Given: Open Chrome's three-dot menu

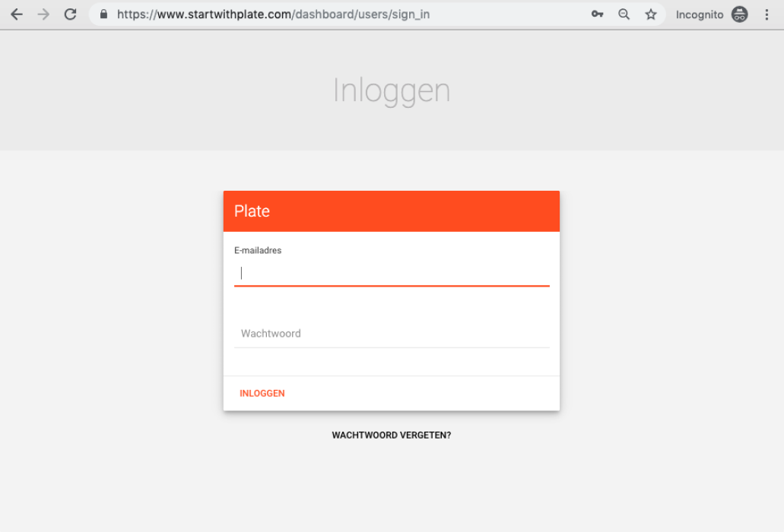Looking at the screenshot, I should 767,14.
